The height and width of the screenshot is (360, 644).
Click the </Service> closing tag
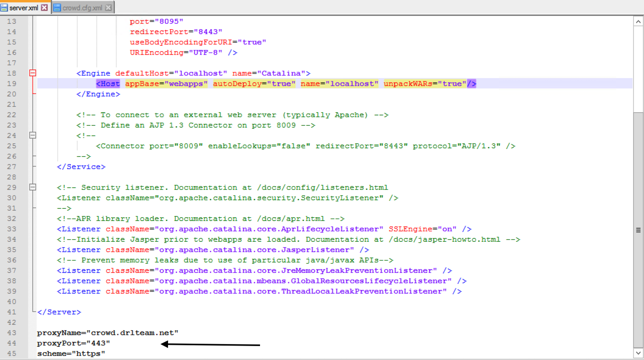click(x=81, y=167)
